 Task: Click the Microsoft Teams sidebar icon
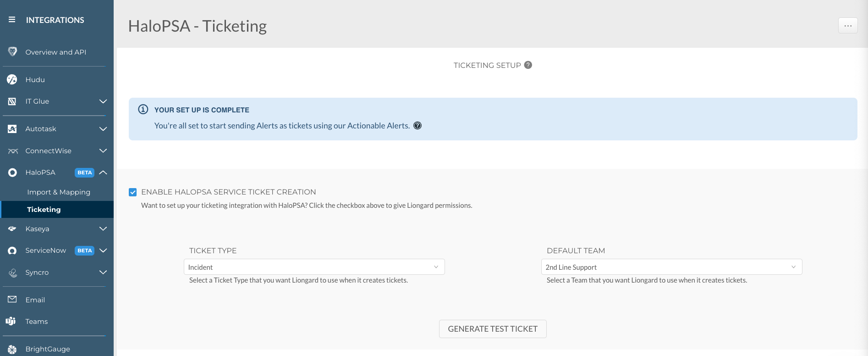coord(11,321)
